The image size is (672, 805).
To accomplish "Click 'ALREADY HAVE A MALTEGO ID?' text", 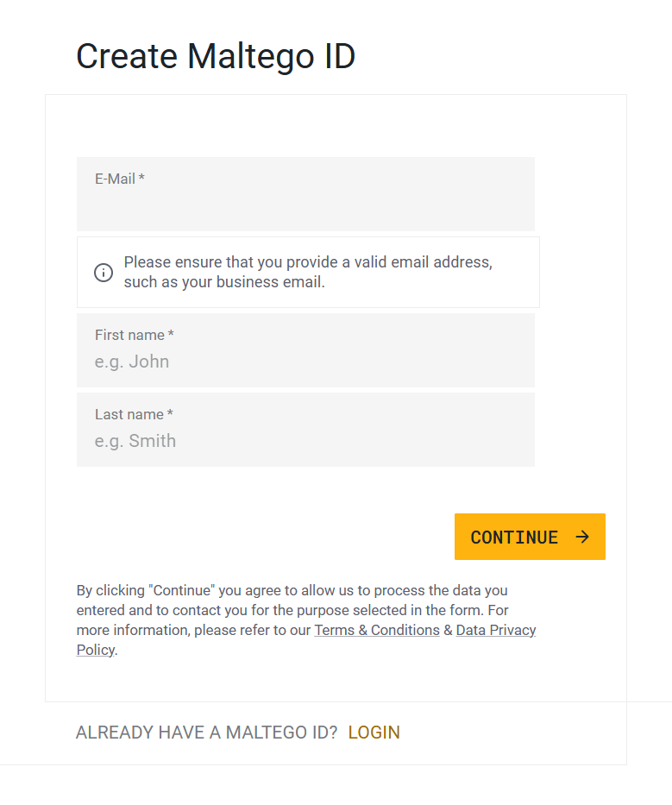I will [x=206, y=733].
